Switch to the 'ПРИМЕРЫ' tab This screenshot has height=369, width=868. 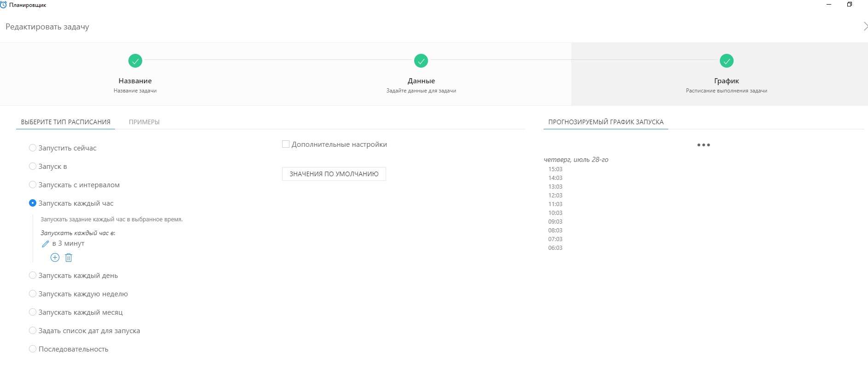click(x=144, y=122)
